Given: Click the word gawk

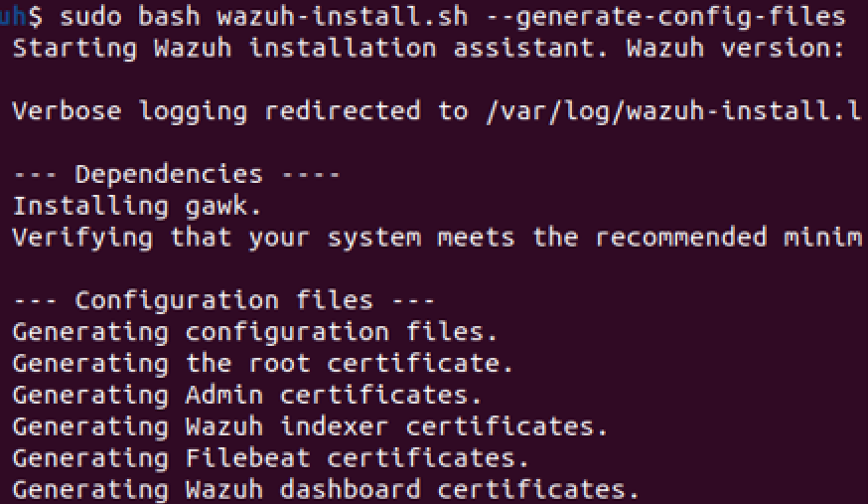Looking at the screenshot, I should (217, 207).
